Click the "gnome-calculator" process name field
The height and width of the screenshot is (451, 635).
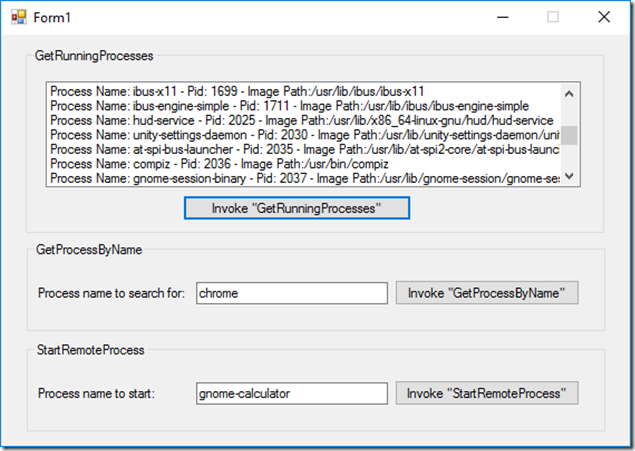[x=291, y=394]
